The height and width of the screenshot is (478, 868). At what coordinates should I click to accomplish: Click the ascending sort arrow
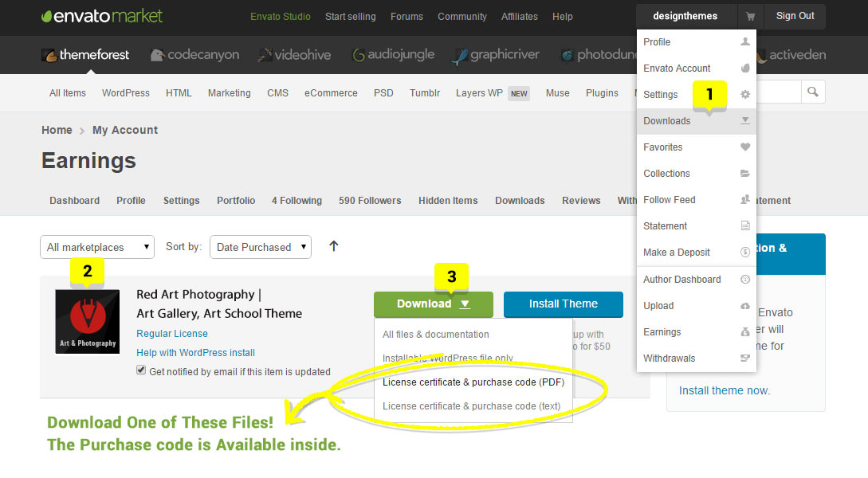coord(333,246)
